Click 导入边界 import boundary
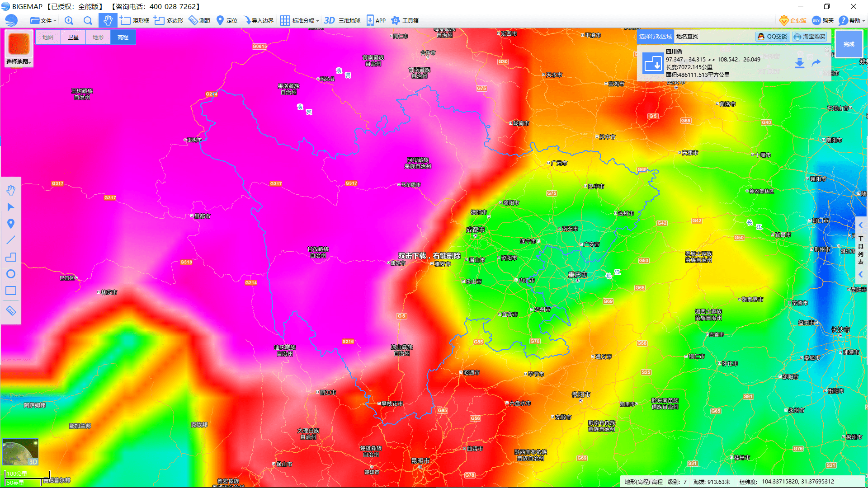This screenshot has height=488, width=868. tap(259, 20)
